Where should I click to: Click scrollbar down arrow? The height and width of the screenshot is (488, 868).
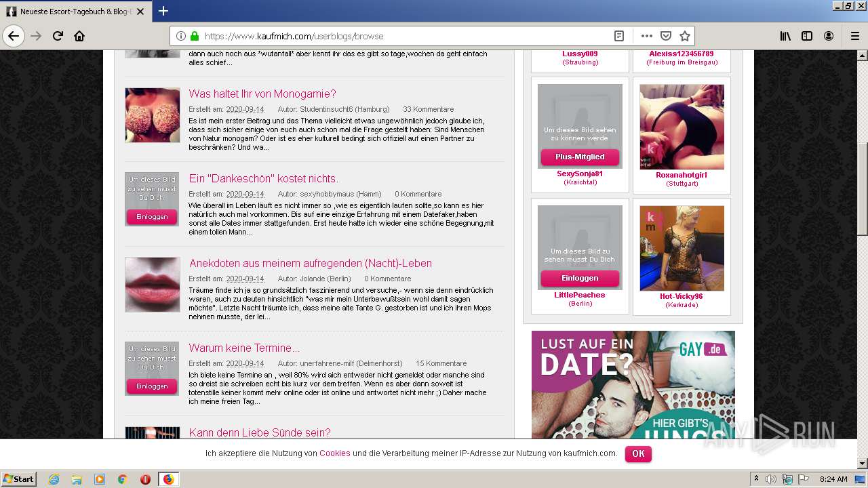click(x=862, y=464)
